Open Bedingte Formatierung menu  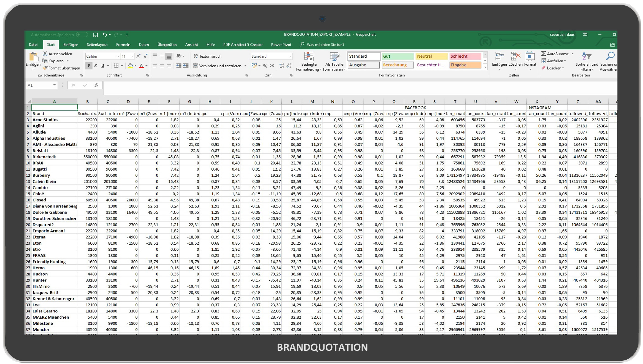309,61
